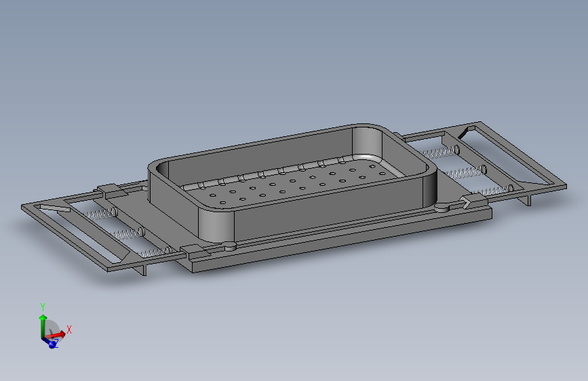Select the front-left guide block near the base plate
This screenshot has width=588, height=381.
pyautogui.click(x=195, y=252)
